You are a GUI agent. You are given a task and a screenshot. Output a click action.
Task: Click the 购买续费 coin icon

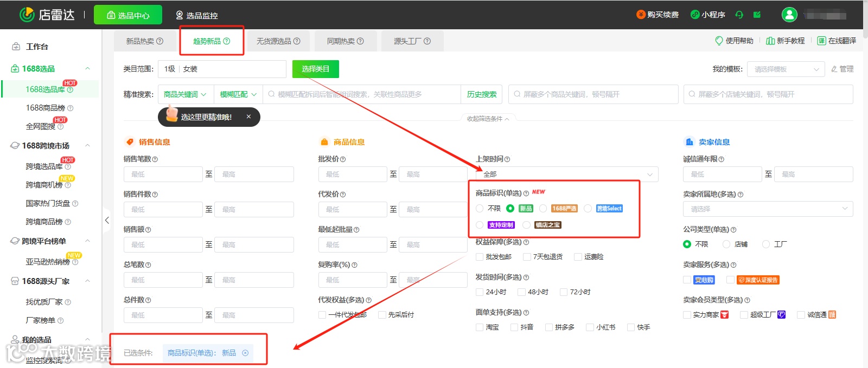[641, 15]
